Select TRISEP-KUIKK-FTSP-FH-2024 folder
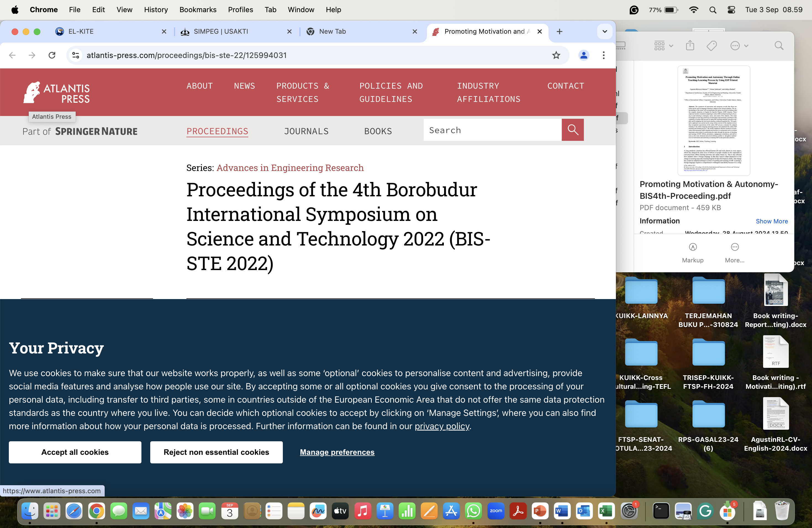The width and height of the screenshot is (812, 528). 708,364
